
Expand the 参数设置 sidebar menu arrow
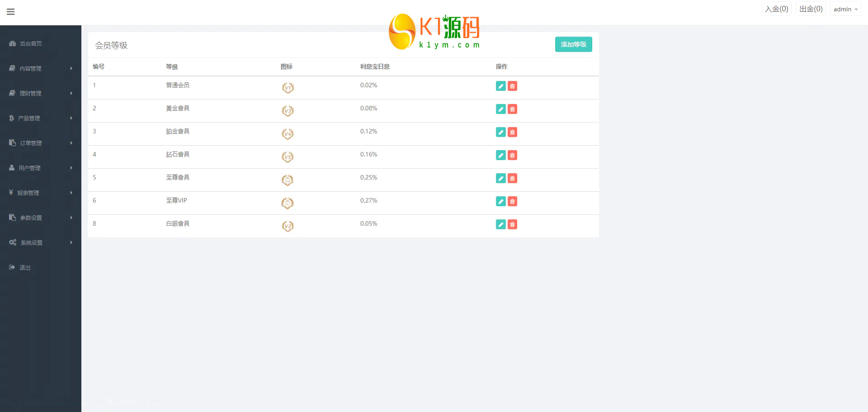pyautogui.click(x=71, y=218)
